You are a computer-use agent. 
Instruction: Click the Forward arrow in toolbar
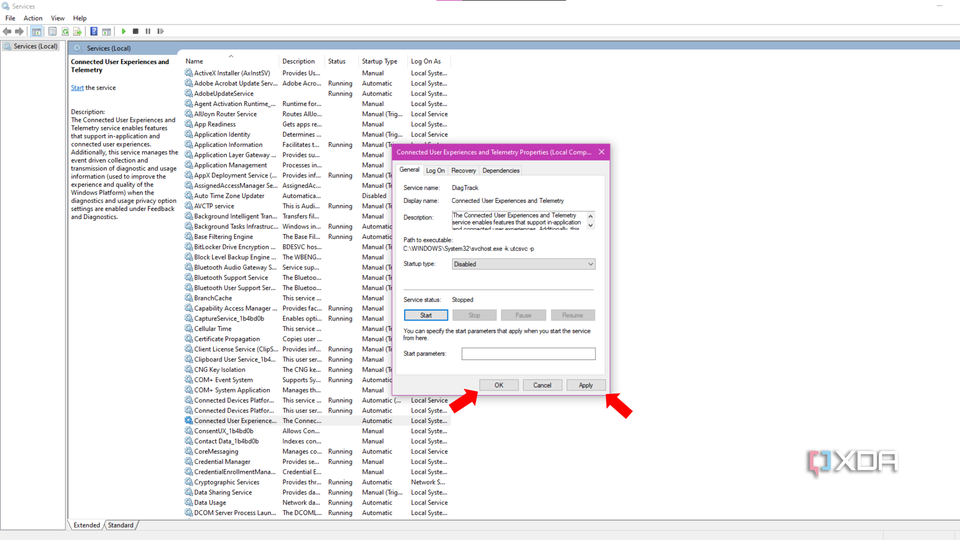point(19,31)
